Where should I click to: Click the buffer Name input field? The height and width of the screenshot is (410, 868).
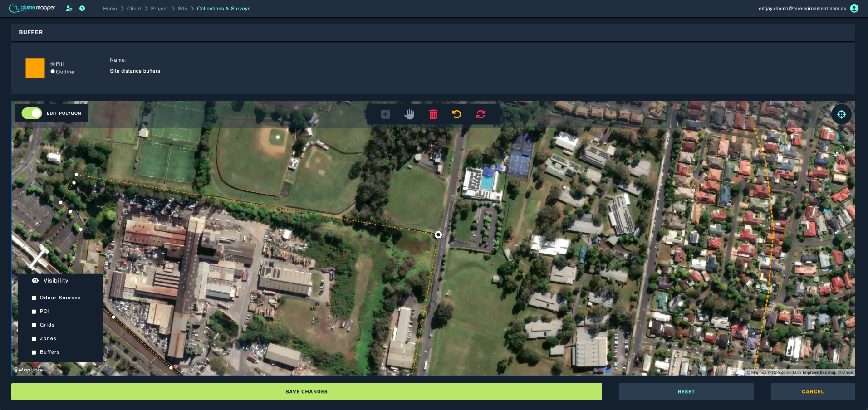tap(474, 71)
